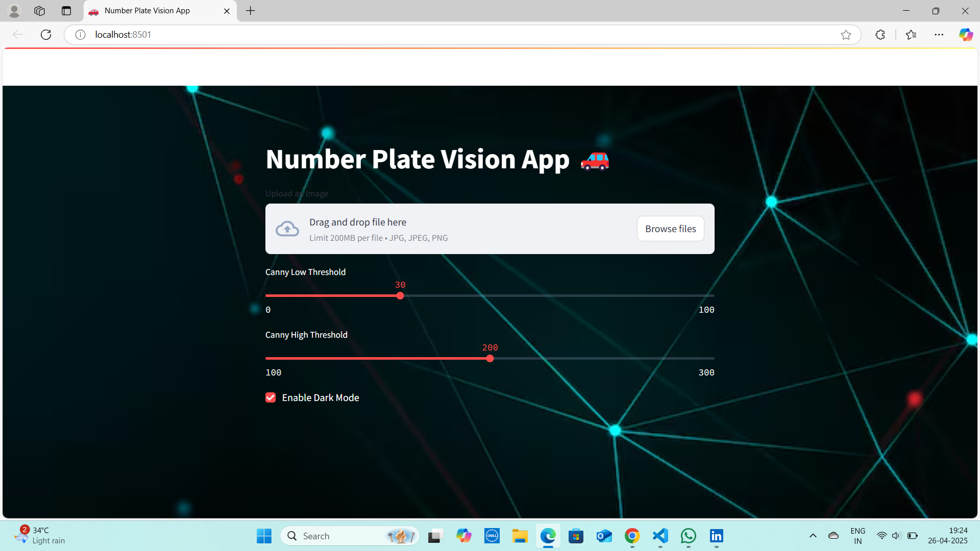Open a new browser tab
The image size is (980, 551).
[x=250, y=11]
